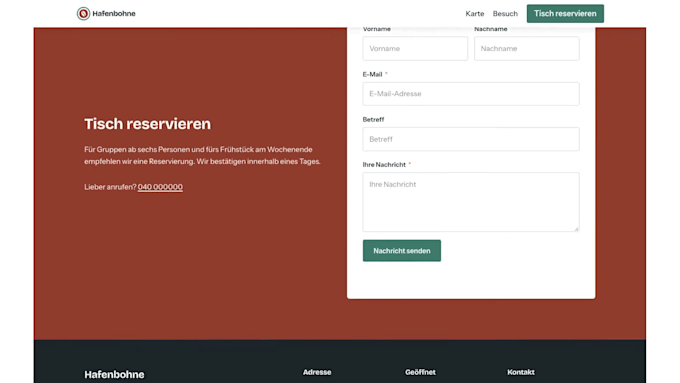Click the Lieber anrufen? text
The width and height of the screenshot is (680, 383).
(110, 187)
